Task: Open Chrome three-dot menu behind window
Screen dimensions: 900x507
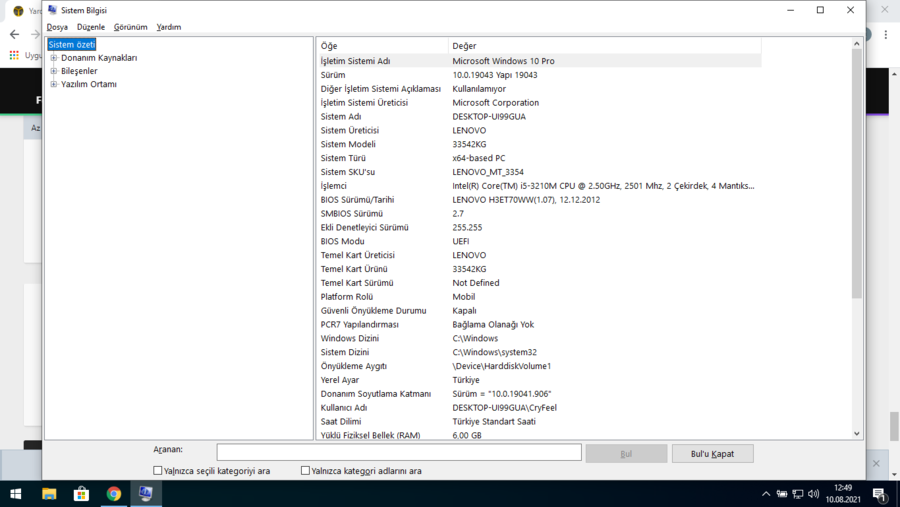Action: (886, 34)
